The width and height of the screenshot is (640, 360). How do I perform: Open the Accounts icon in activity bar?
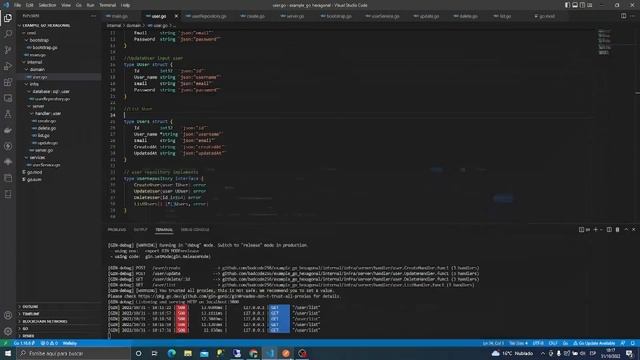click(8, 315)
